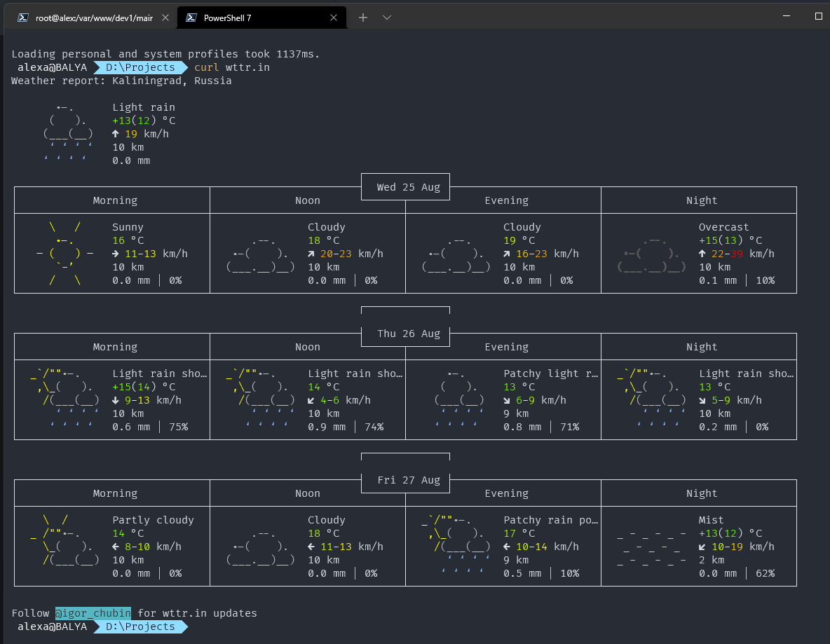Click the current Light rain ASCII icon

pyautogui.click(x=68, y=134)
